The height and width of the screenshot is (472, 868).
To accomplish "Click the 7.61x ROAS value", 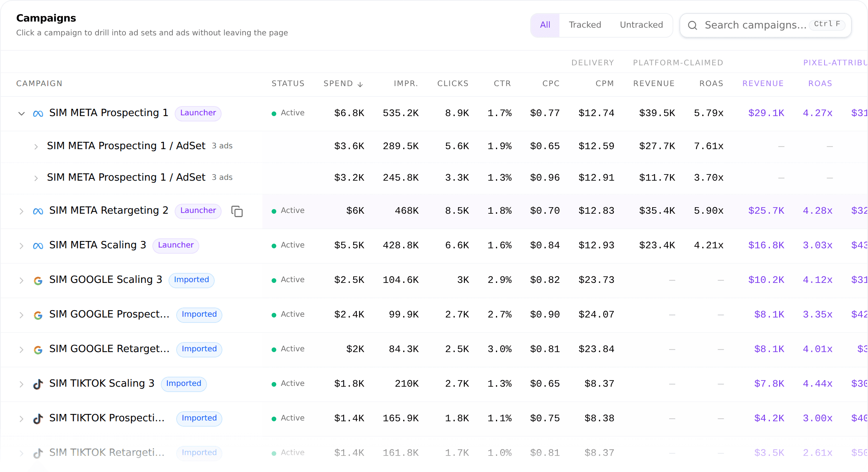I will (709, 146).
